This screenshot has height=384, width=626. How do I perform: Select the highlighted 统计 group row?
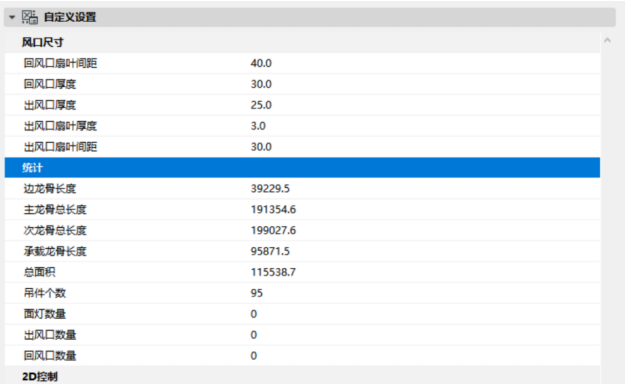click(x=302, y=168)
